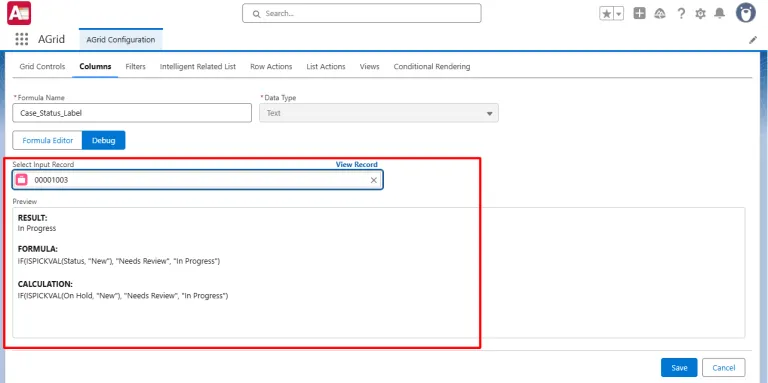Click the View Record link
Viewport: 768px width, 383px height.
357,165
